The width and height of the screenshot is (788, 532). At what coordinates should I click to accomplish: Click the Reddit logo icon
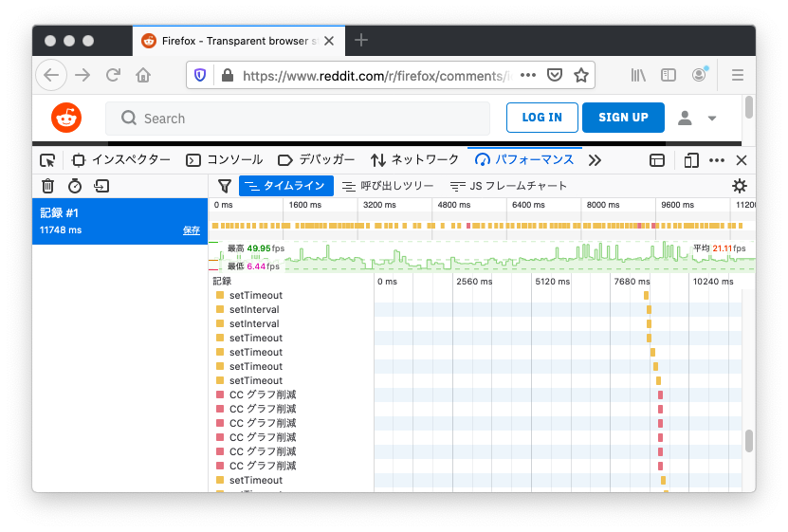[x=66, y=118]
